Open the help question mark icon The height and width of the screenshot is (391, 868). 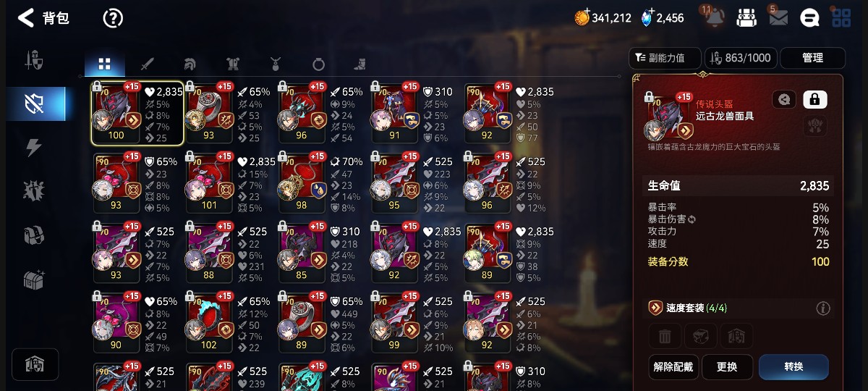point(113,18)
